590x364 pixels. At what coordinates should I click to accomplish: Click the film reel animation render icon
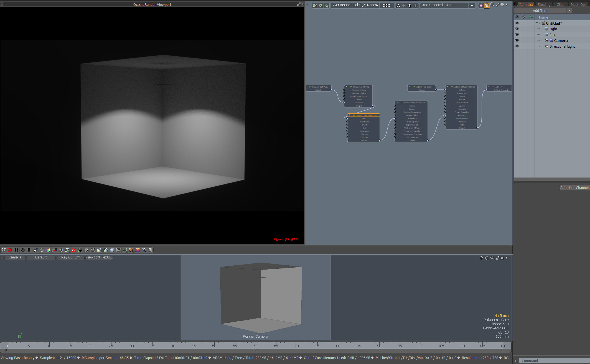tap(144, 250)
